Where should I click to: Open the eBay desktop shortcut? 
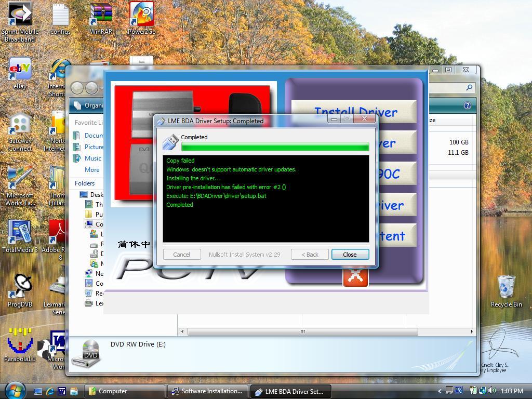[x=20, y=73]
